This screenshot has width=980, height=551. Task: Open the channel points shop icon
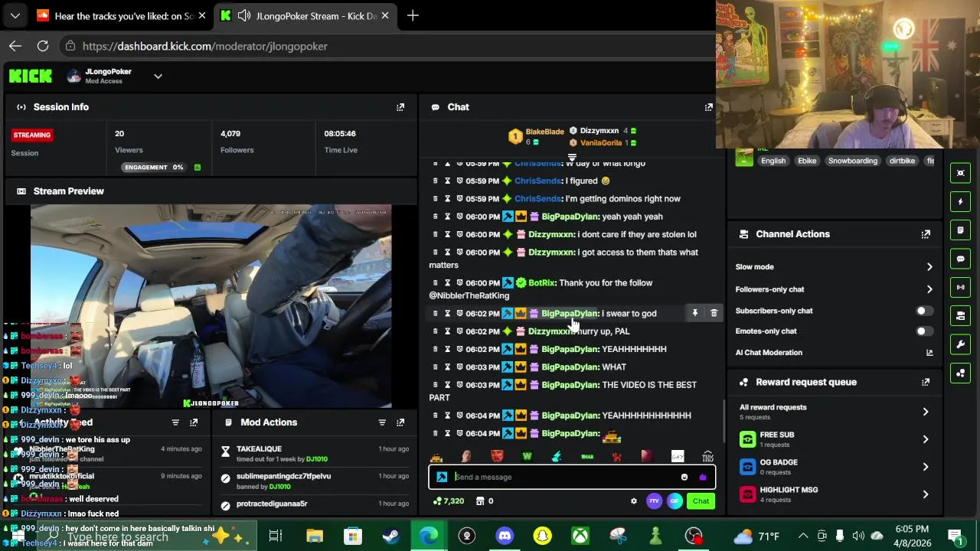480,501
